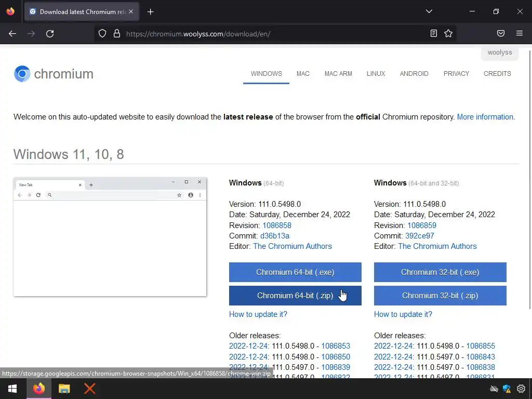
Task: Open revision 1086859 link
Action: click(x=422, y=225)
